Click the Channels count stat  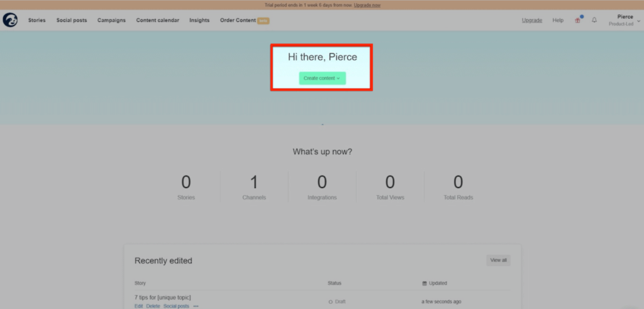(x=254, y=187)
